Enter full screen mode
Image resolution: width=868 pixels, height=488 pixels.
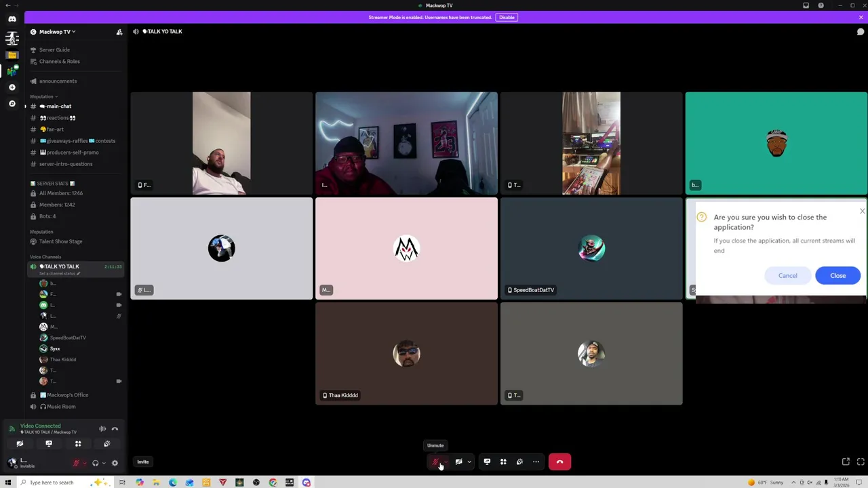(861, 462)
